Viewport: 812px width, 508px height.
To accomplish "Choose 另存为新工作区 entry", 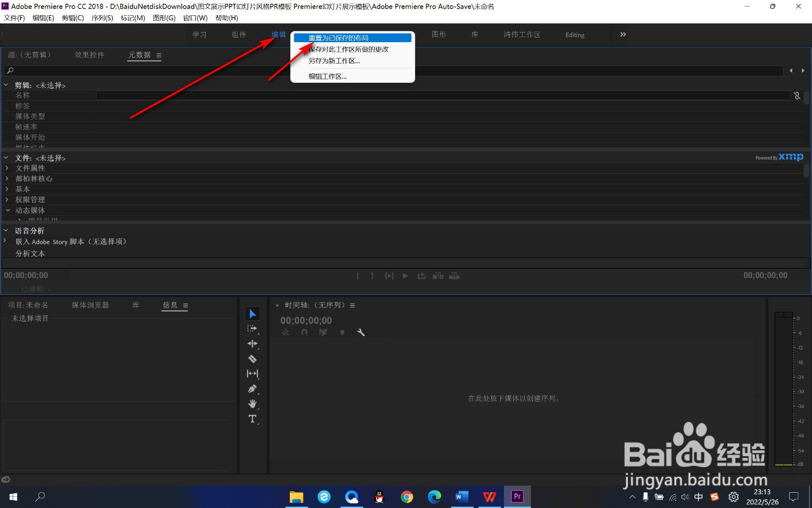I will coord(352,60).
